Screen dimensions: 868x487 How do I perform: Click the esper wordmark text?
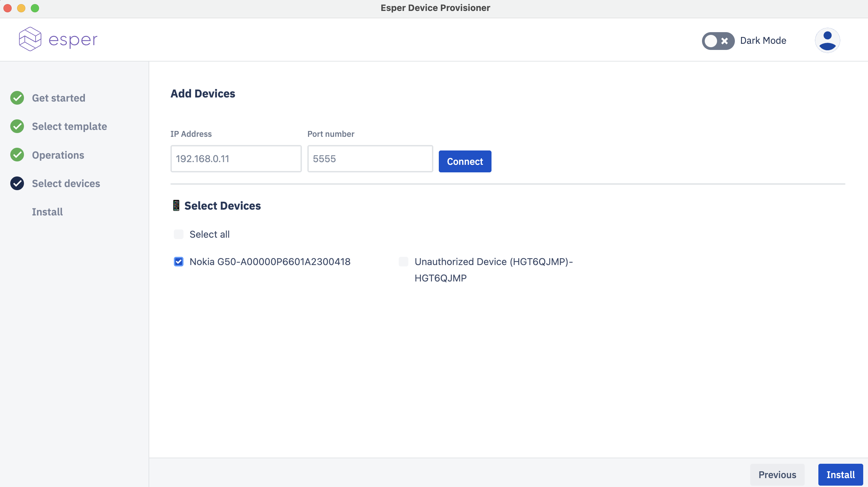tap(73, 40)
